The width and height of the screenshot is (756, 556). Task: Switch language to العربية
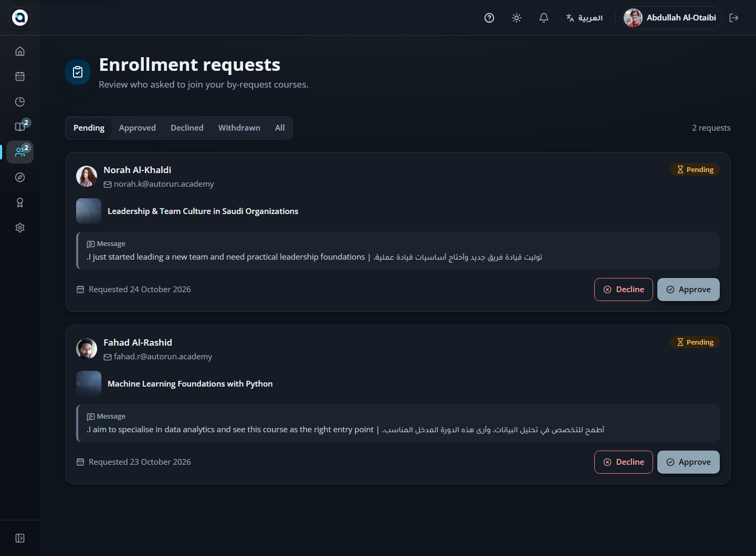point(584,18)
